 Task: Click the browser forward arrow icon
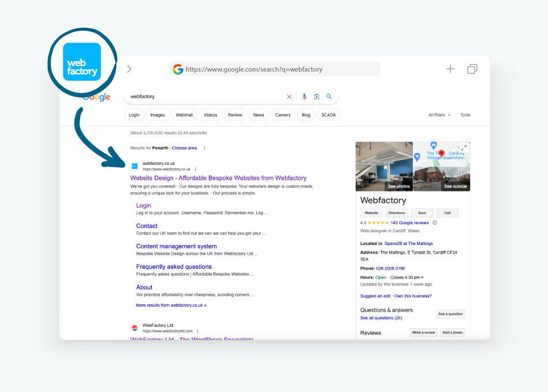[x=129, y=69]
